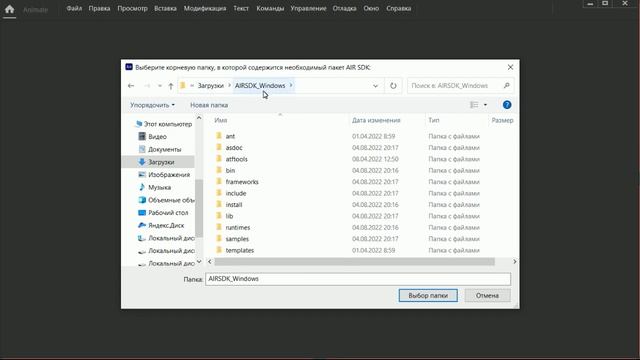This screenshot has height=360, width=640.
Task: Select the install folder
Action: point(234,205)
